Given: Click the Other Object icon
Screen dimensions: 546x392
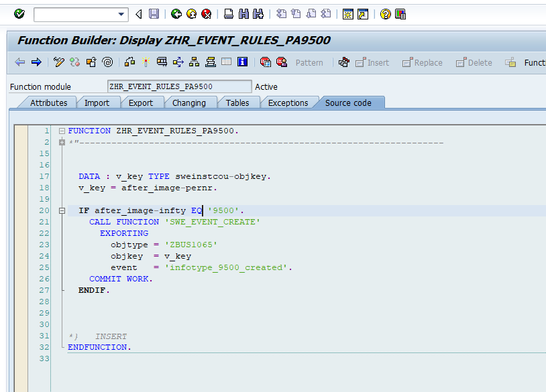Looking at the screenshot, I should click(91, 62).
